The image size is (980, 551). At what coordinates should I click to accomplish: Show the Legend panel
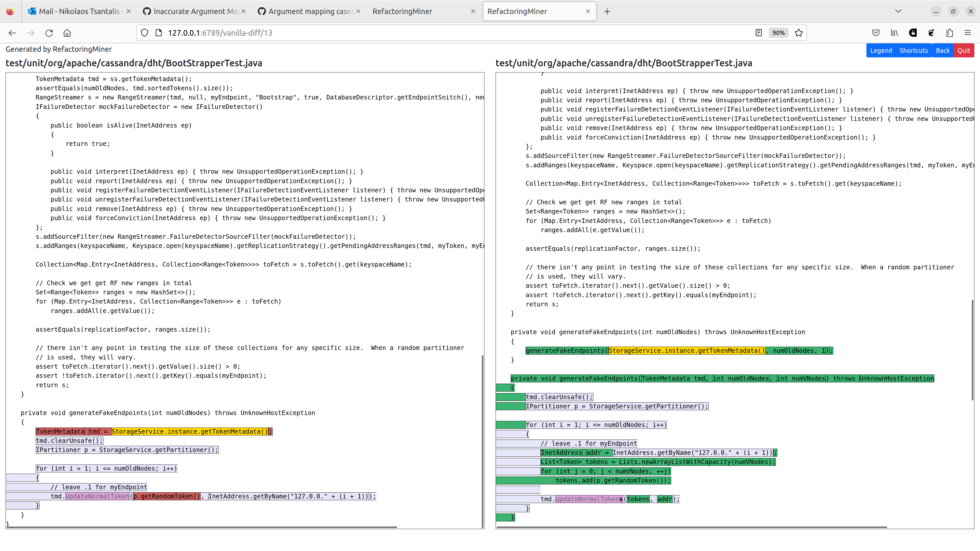881,50
